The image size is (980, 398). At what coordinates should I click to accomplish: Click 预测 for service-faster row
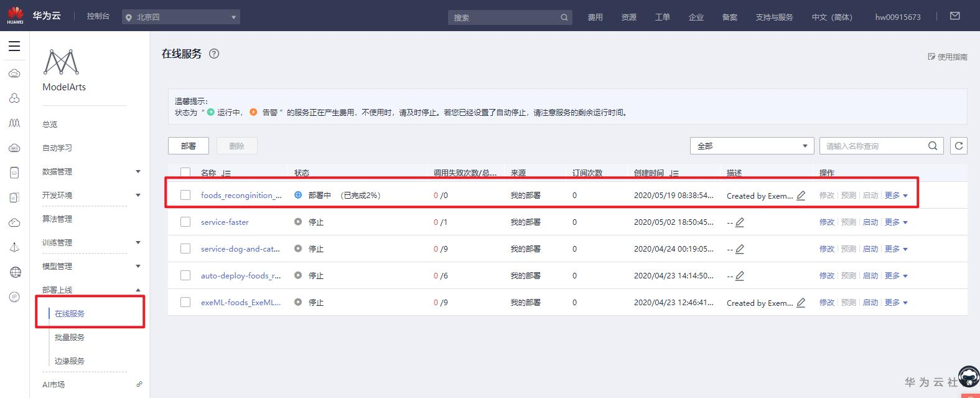tap(848, 222)
